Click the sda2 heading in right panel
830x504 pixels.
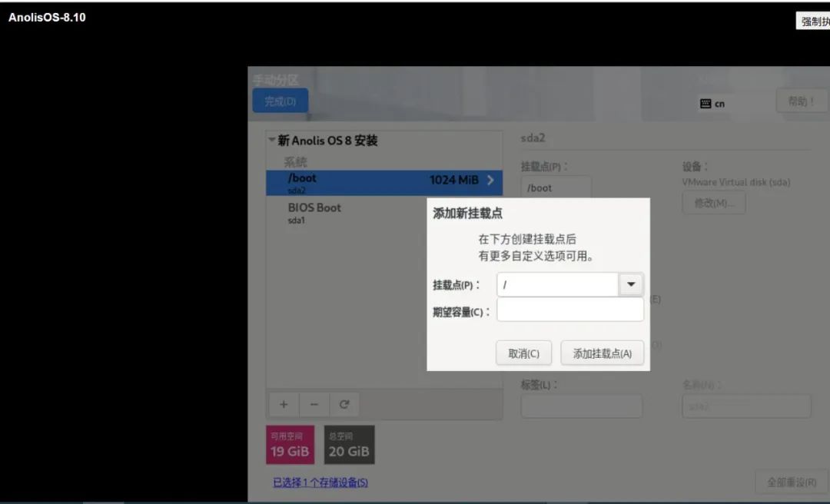click(x=533, y=138)
